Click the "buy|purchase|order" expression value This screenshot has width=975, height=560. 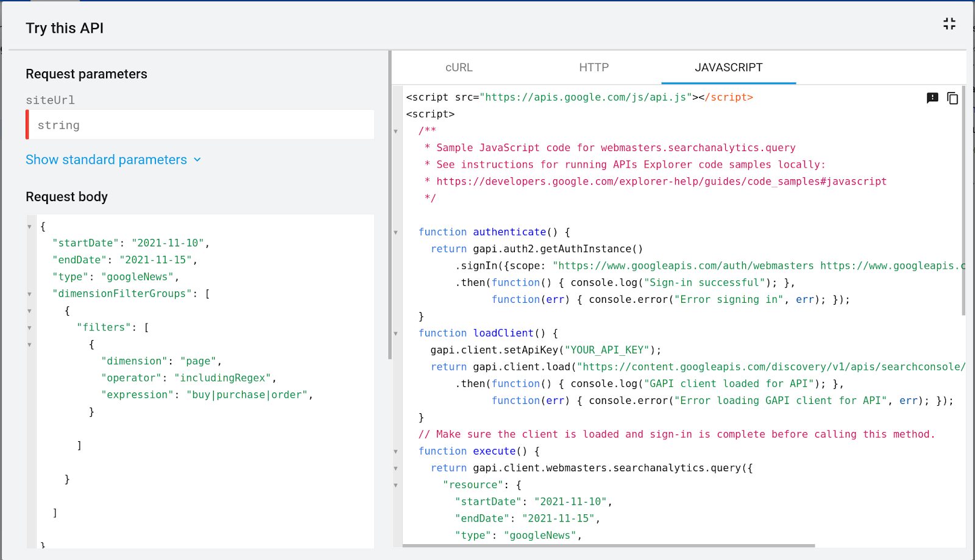pos(247,395)
